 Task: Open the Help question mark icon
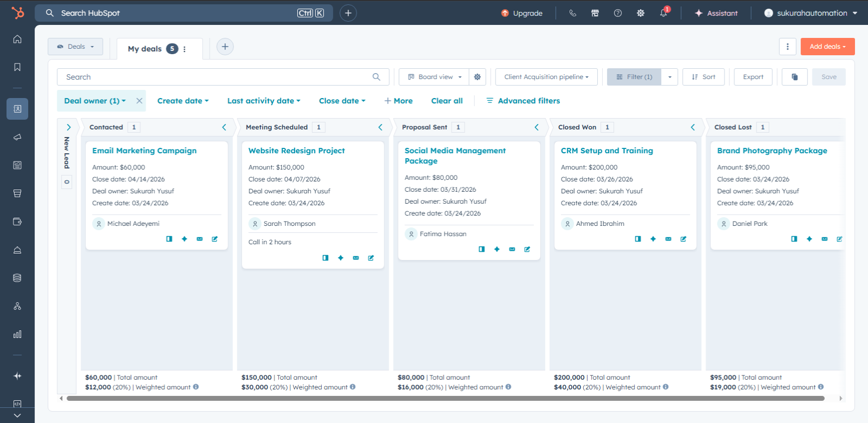coord(618,13)
